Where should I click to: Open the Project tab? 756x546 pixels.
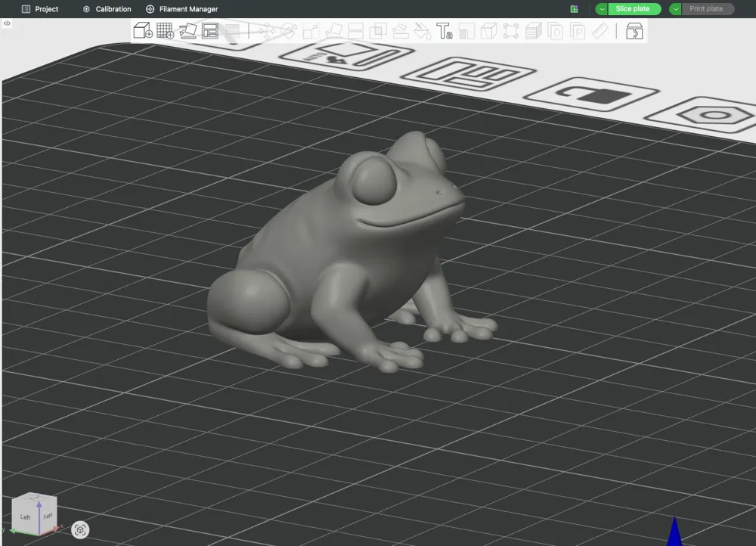pyautogui.click(x=40, y=8)
